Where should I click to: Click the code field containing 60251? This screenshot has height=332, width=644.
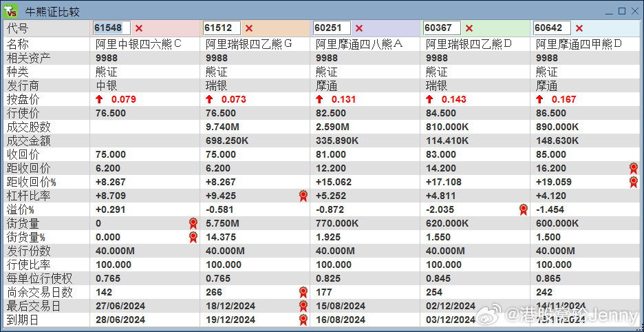332,28
